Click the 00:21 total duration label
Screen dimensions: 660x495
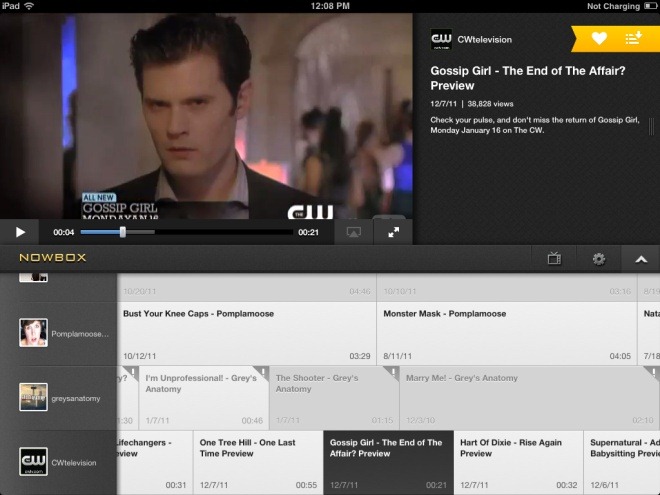(x=308, y=232)
